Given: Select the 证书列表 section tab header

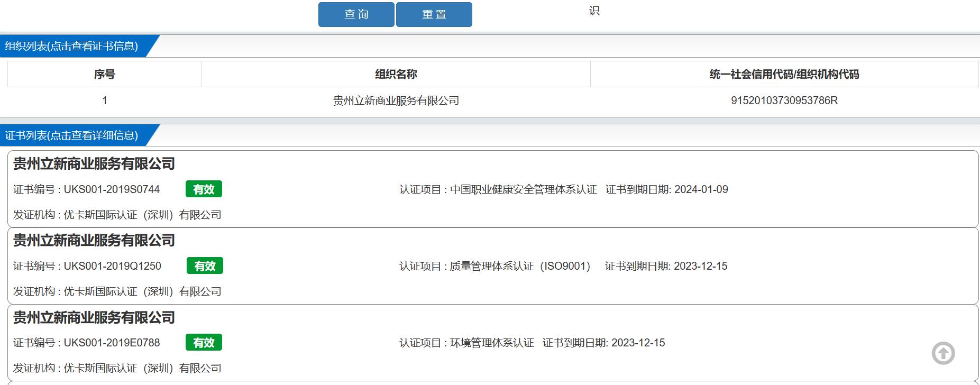Looking at the screenshot, I should [x=71, y=135].
